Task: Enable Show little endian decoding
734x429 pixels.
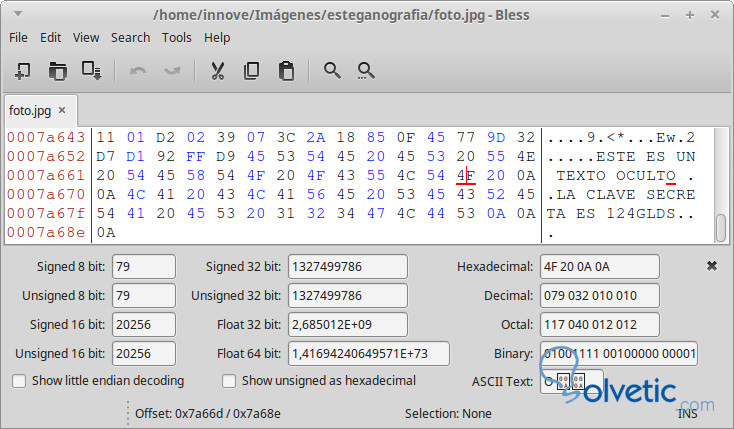Action: click(19, 381)
